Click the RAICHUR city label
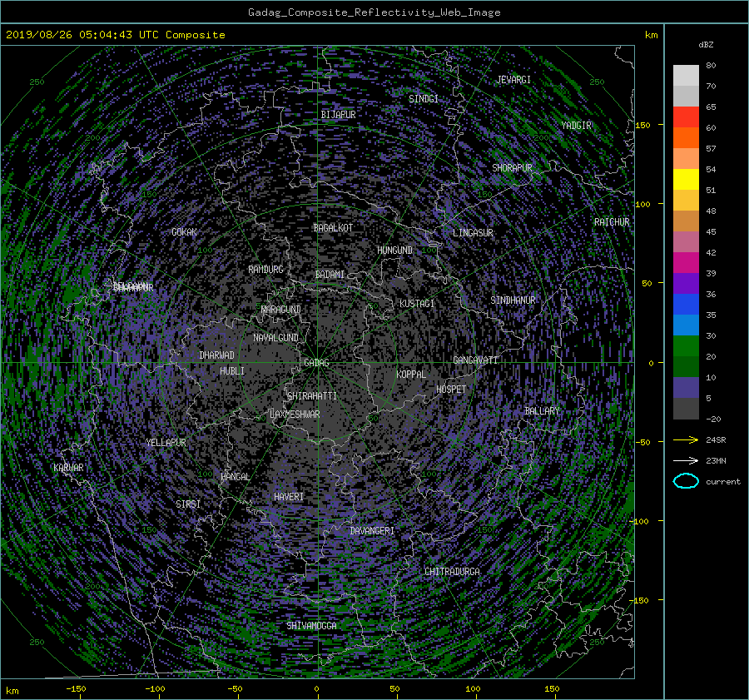The width and height of the screenshot is (749, 700). tap(612, 222)
